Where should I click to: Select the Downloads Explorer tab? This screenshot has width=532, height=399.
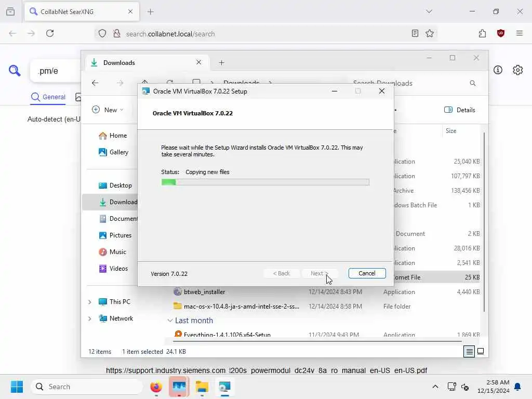(147, 62)
